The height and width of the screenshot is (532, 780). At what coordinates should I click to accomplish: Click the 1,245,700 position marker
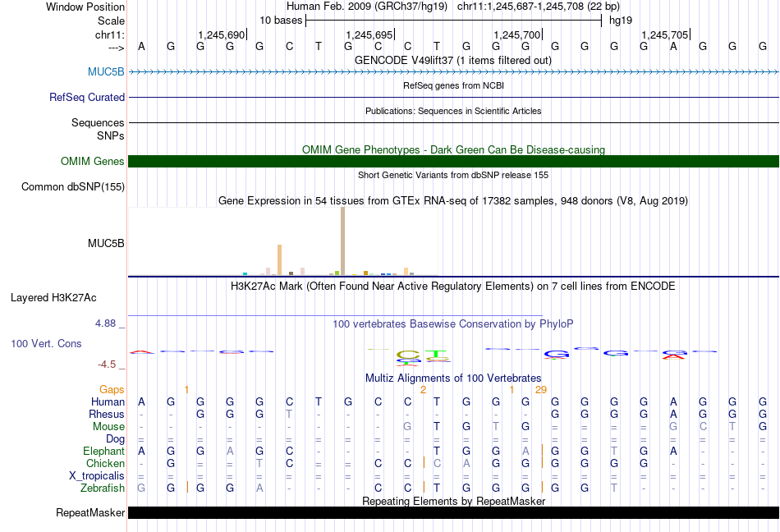click(517, 34)
